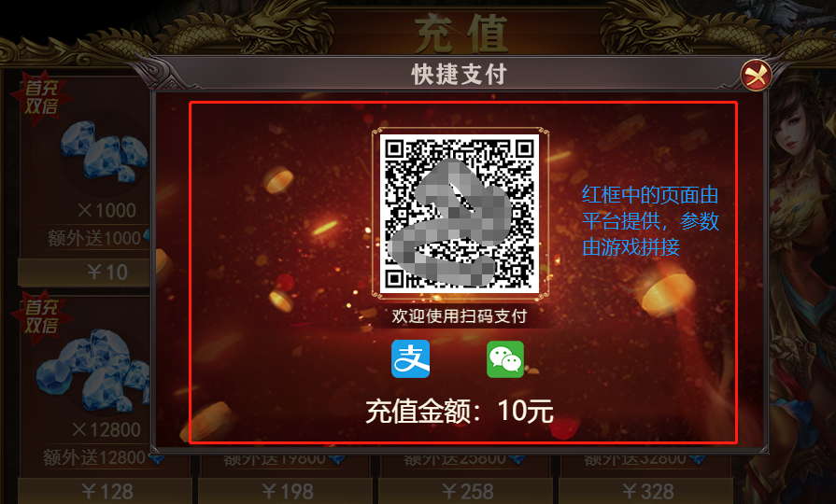
Task: Click the 额外送12800 bonus label
Action: click(95, 457)
